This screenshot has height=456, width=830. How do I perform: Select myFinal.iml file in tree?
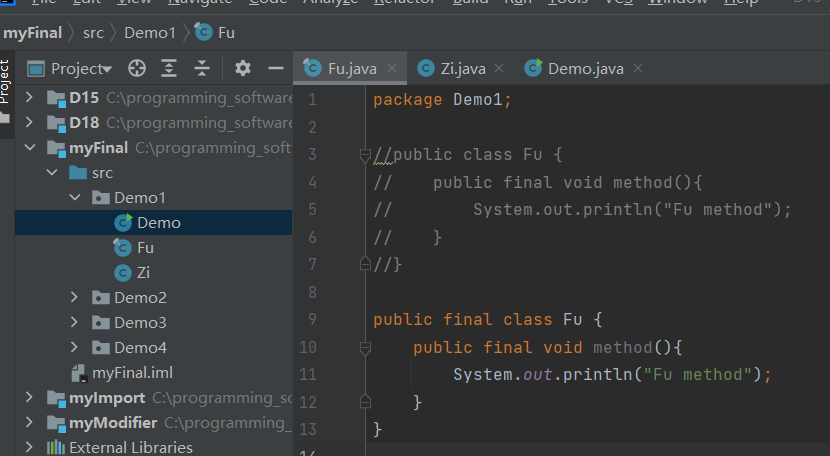click(x=153, y=373)
